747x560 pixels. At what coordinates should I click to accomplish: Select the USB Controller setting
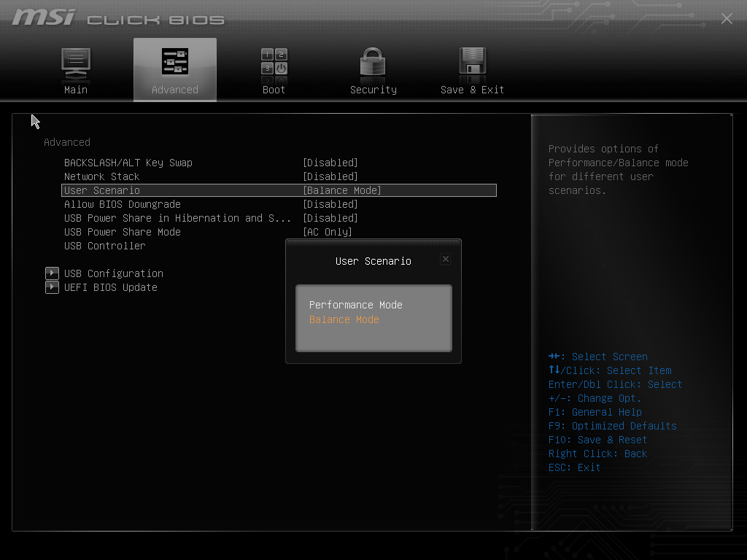tap(105, 246)
